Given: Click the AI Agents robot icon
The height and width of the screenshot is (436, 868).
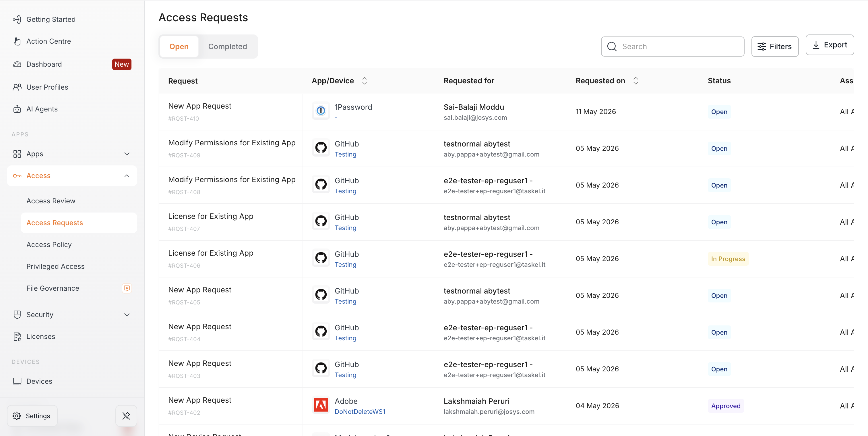Looking at the screenshot, I should coord(17,109).
